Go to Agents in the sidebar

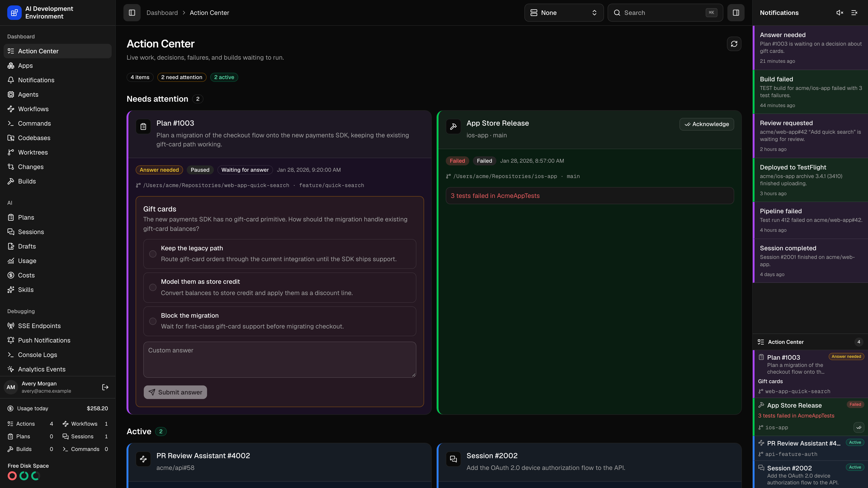[57, 95]
